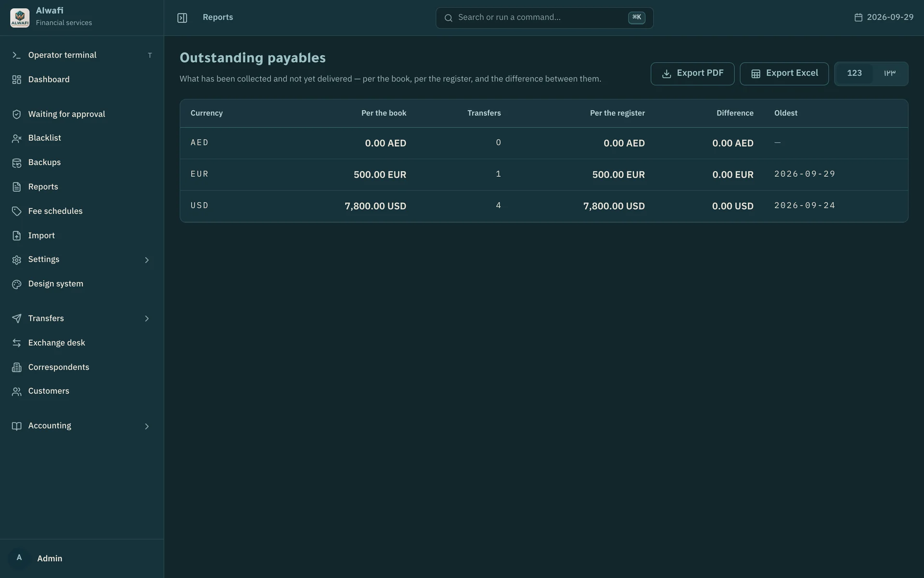Screen dimensions: 924x578
Task: Click the Fee schedules tag icon
Action: tap(16, 211)
